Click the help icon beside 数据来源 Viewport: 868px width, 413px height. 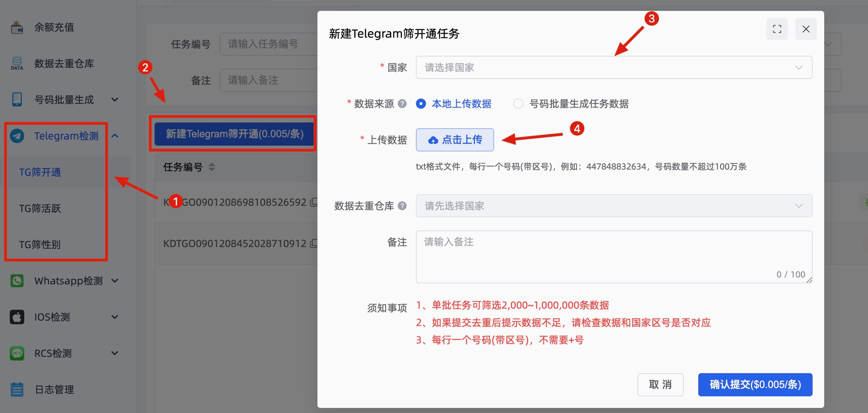402,104
